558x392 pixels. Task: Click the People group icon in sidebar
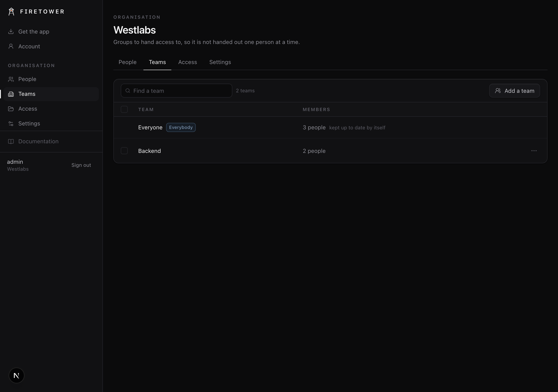(x=11, y=79)
